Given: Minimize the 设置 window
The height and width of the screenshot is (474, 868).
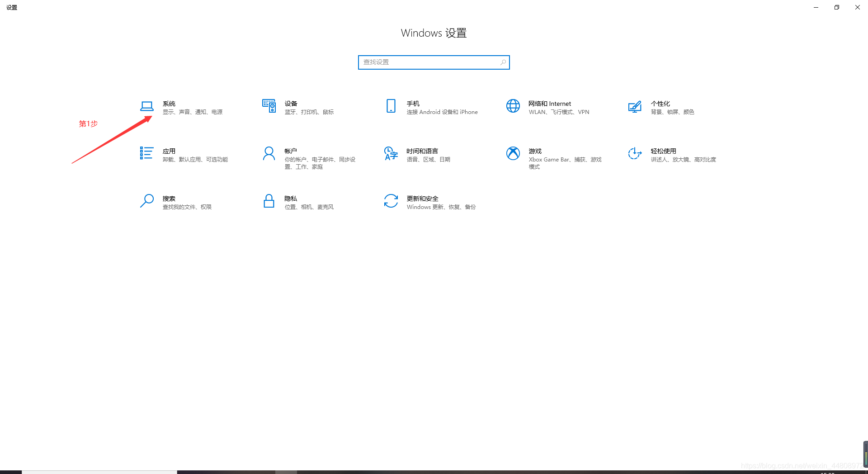Looking at the screenshot, I should coord(816,7).
